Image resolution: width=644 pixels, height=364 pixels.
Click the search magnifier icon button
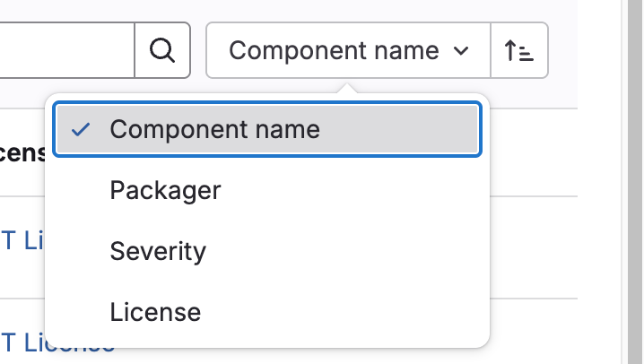(x=162, y=50)
